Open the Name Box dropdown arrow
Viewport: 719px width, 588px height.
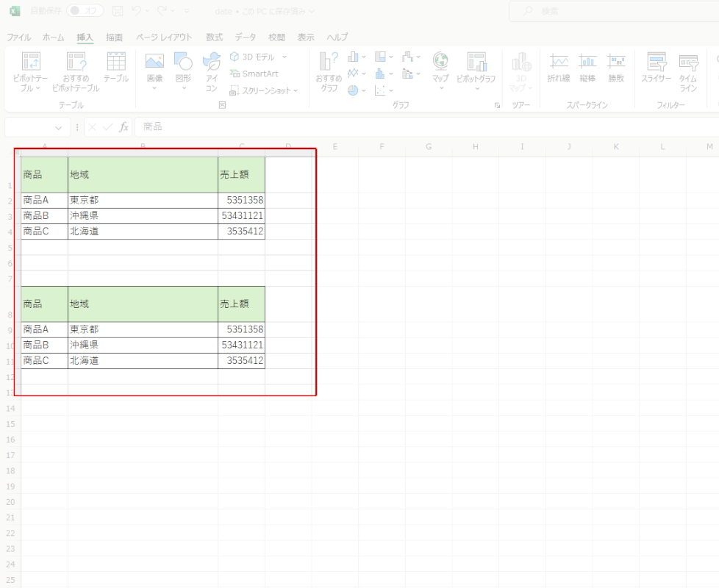58,127
